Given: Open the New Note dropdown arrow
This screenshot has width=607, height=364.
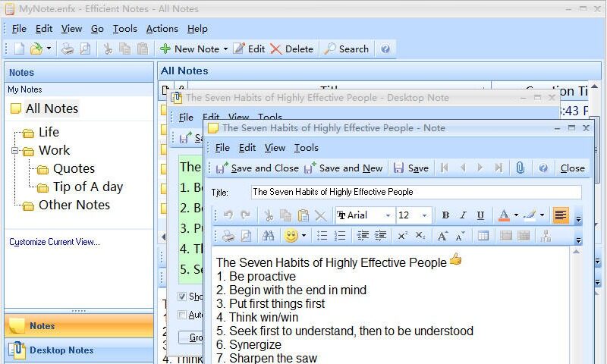Looking at the screenshot, I should click(225, 49).
